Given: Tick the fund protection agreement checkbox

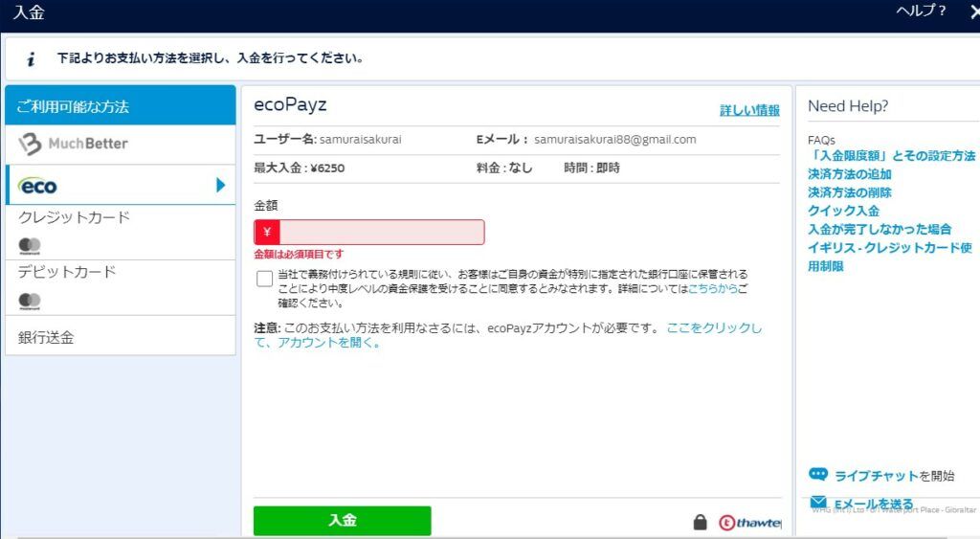Looking at the screenshot, I should 264,279.
